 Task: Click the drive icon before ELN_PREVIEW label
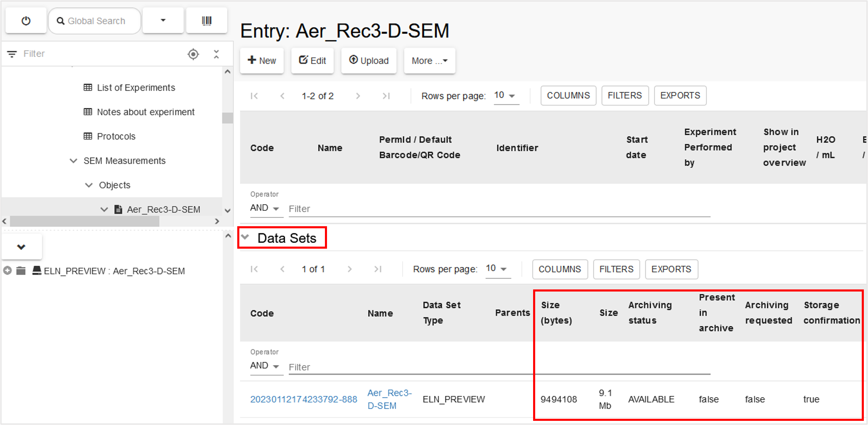point(37,271)
